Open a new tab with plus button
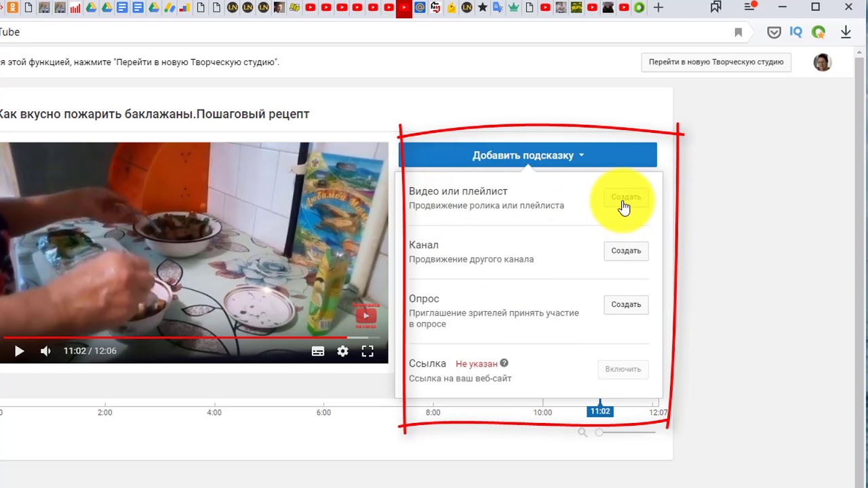This screenshot has height=488, width=868. tap(658, 7)
